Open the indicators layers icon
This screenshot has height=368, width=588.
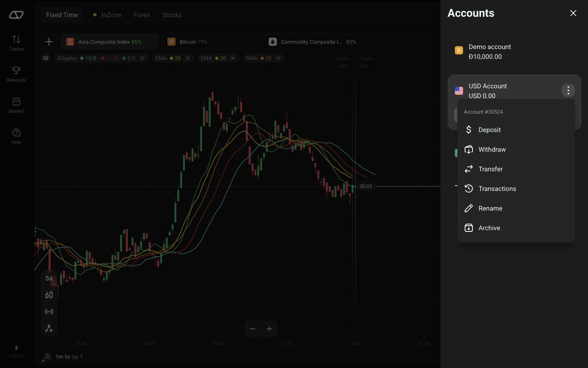tap(46, 58)
